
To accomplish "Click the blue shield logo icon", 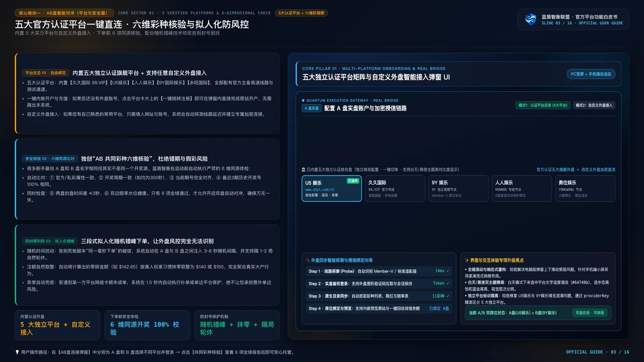I will tap(531, 19).
